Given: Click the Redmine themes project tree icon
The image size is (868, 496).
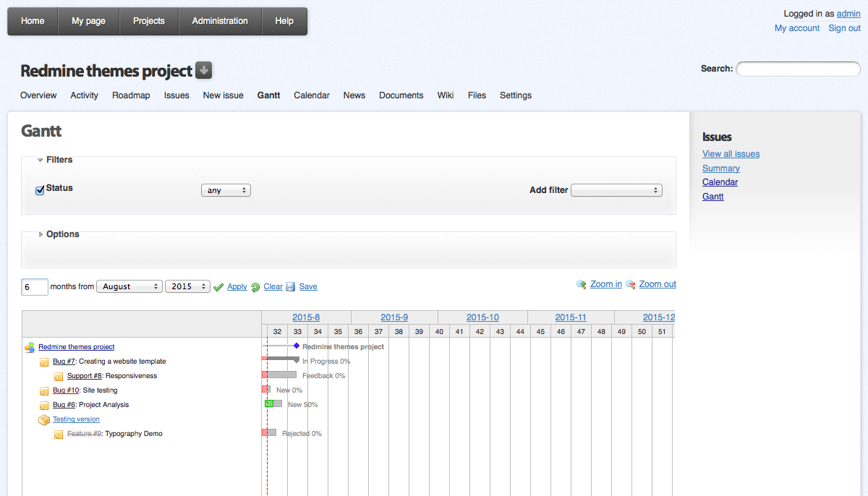Looking at the screenshot, I should coord(30,347).
